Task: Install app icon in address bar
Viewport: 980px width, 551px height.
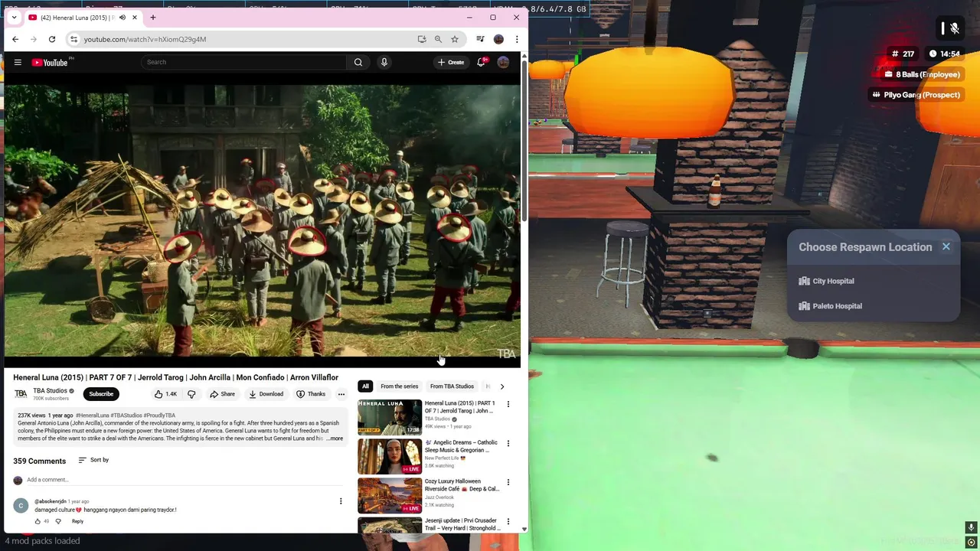Action: click(x=422, y=39)
